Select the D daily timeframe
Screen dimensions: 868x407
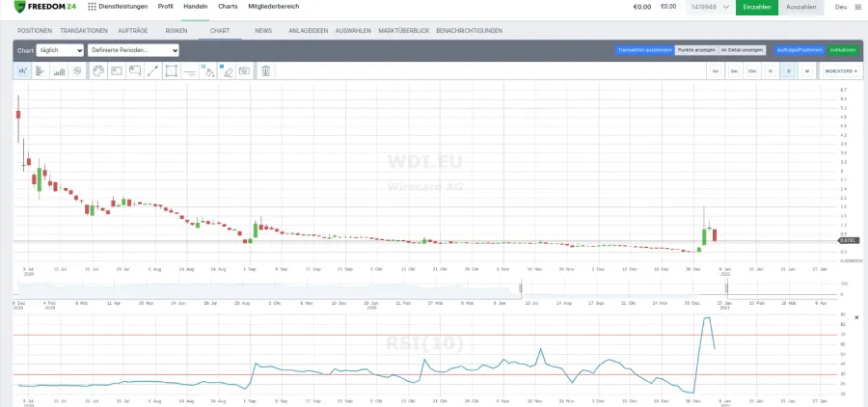789,70
